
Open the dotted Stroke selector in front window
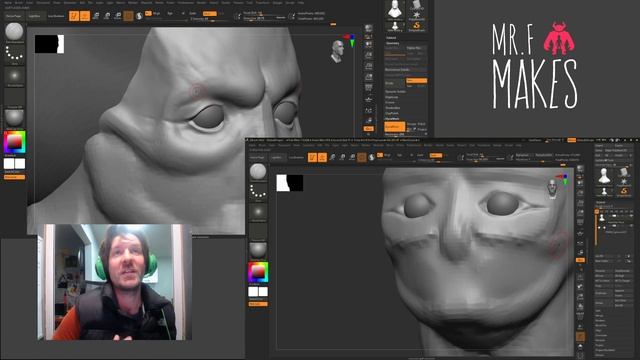pyautogui.click(x=258, y=192)
